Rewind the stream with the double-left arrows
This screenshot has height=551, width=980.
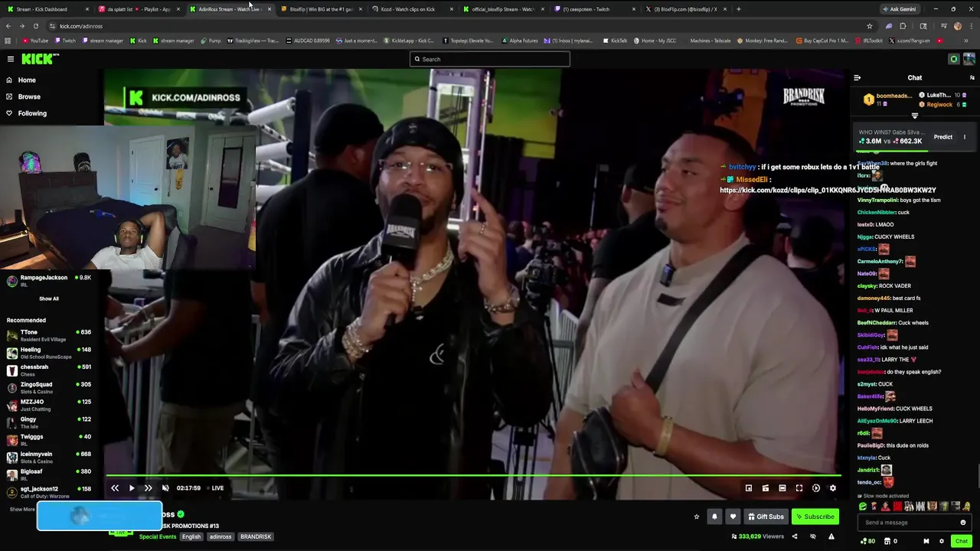tap(115, 488)
